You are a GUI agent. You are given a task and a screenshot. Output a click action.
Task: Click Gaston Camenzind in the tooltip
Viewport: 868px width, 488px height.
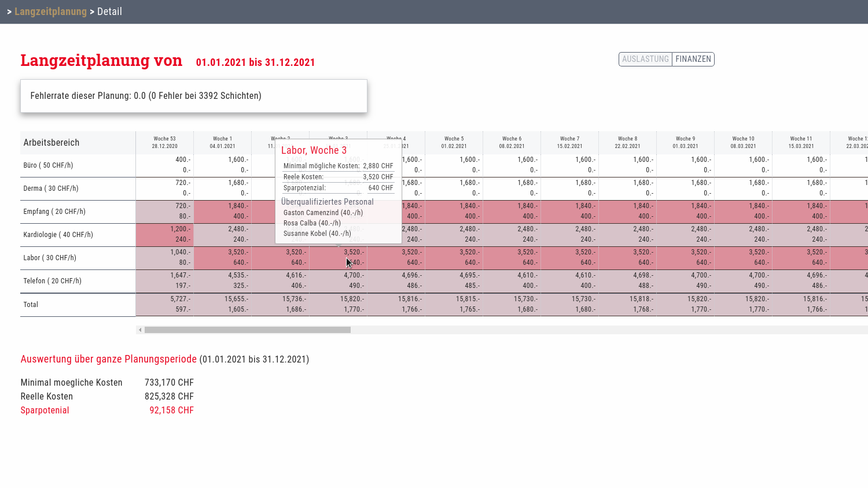pos(323,213)
